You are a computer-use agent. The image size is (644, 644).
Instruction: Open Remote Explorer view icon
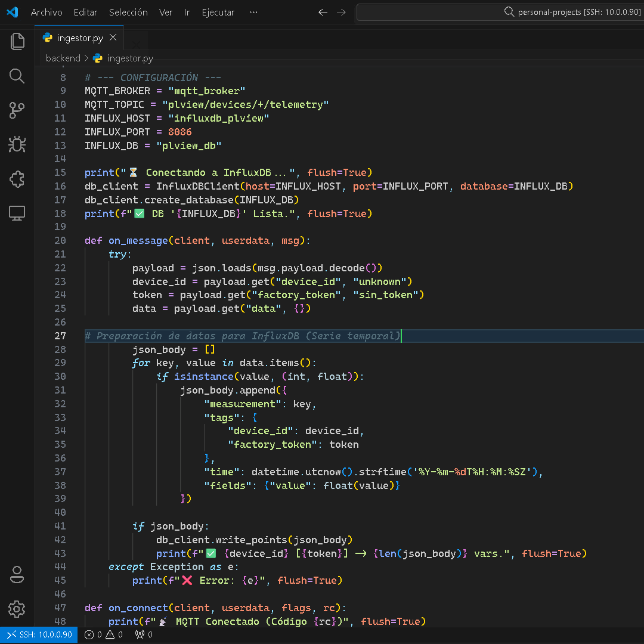[17, 213]
